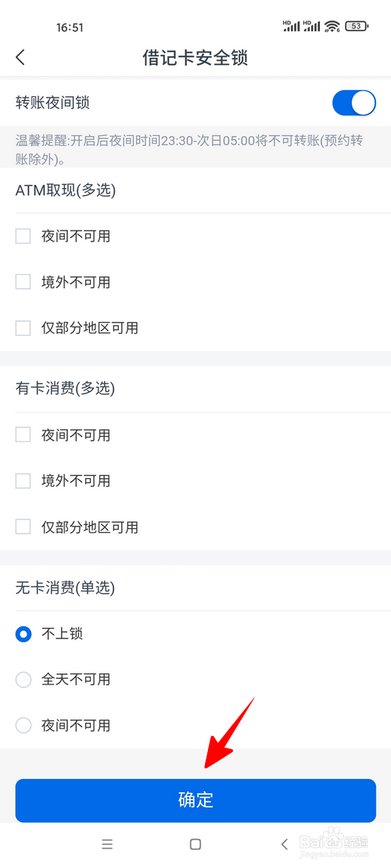
Task: Tap the 借记卡安全锁 page title
Action: 195,58
